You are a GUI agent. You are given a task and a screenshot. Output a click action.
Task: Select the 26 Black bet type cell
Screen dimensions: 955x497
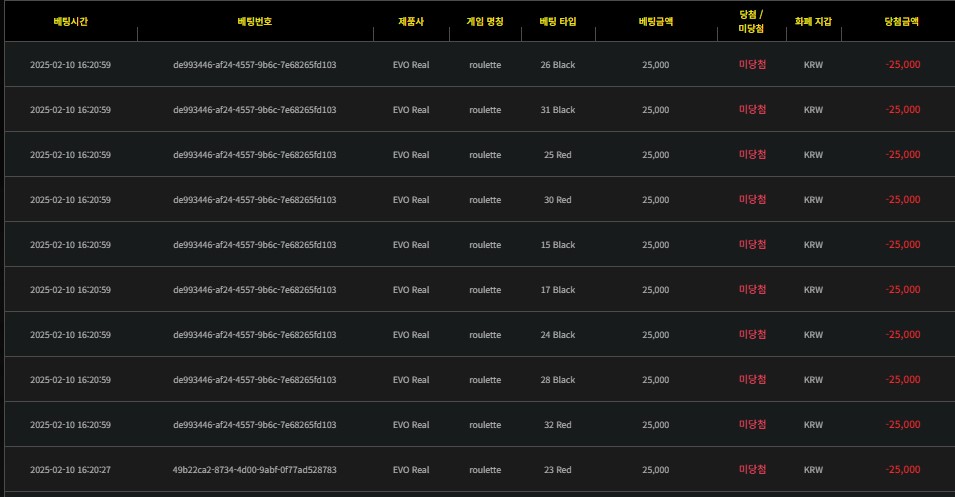558,65
